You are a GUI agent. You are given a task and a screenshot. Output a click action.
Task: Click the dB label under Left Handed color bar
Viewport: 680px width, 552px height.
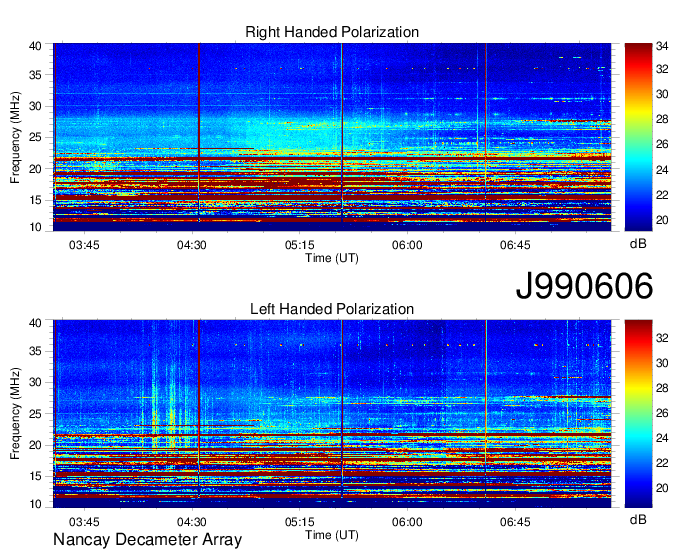638,519
